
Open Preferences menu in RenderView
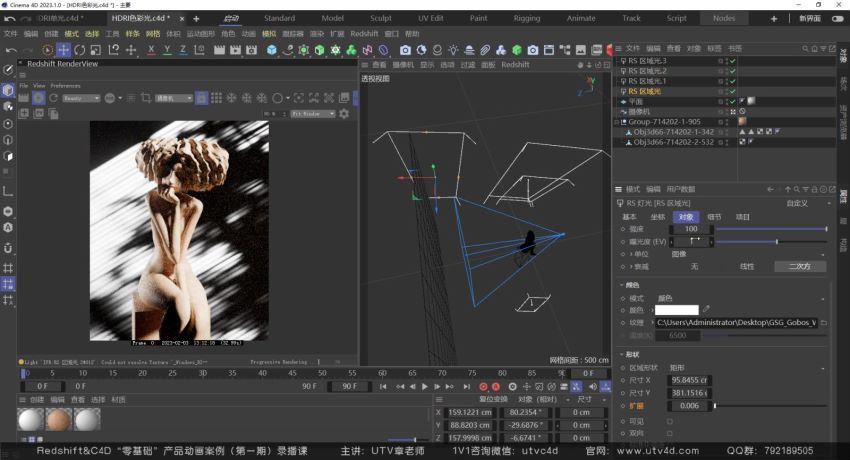[x=65, y=86]
